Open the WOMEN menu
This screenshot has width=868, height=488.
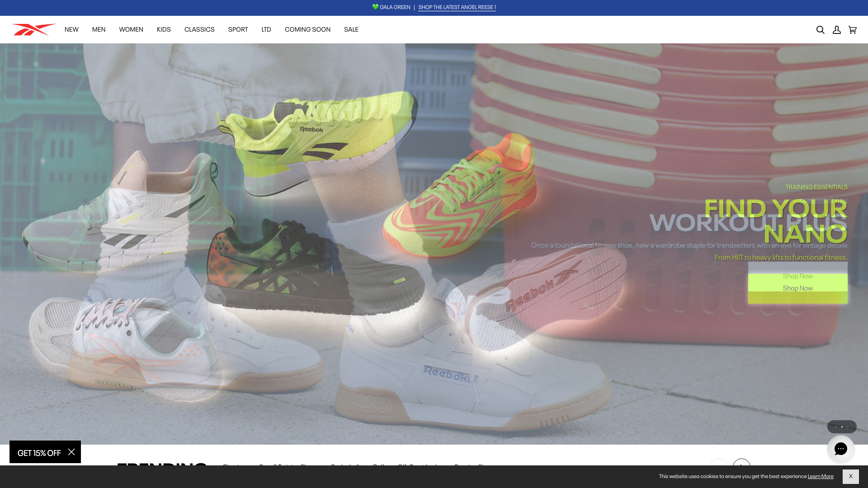pos(131,29)
